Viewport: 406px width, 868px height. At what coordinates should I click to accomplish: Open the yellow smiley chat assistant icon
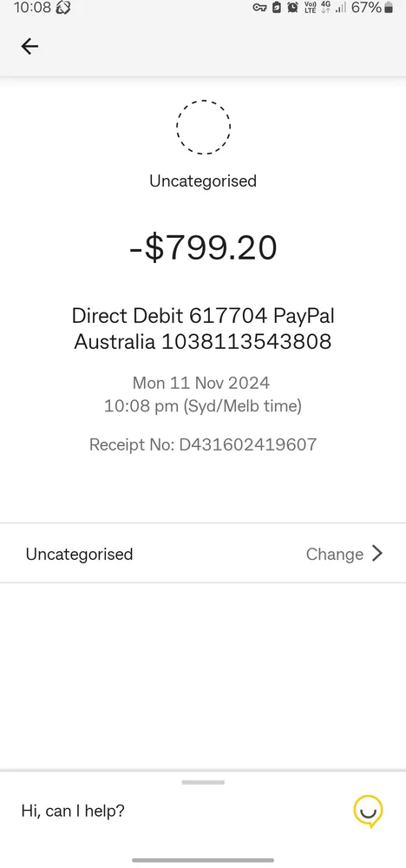pyautogui.click(x=368, y=811)
